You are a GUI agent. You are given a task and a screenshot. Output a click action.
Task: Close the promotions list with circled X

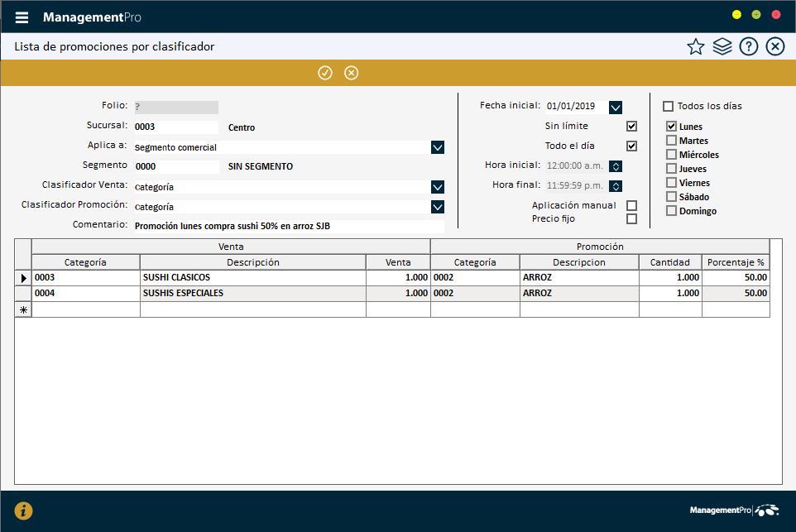click(775, 46)
